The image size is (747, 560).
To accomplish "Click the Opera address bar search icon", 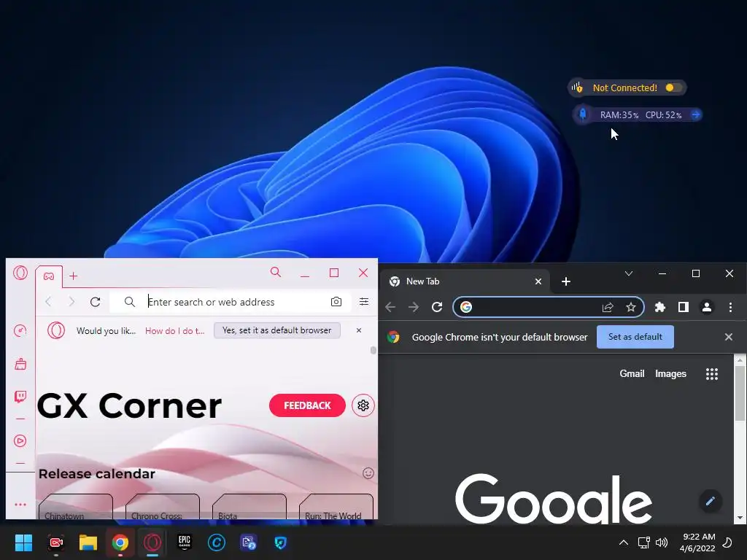I will point(130,302).
